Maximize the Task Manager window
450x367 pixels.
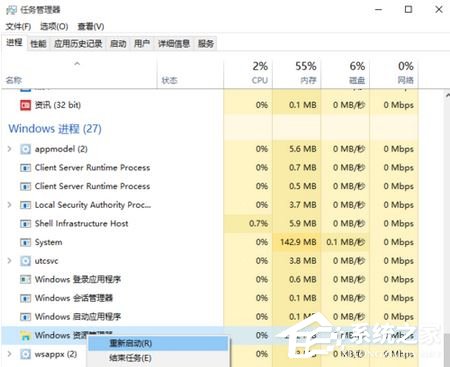click(x=408, y=10)
